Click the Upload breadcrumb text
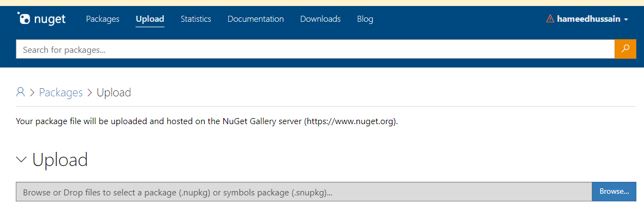 click(x=114, y=93)
